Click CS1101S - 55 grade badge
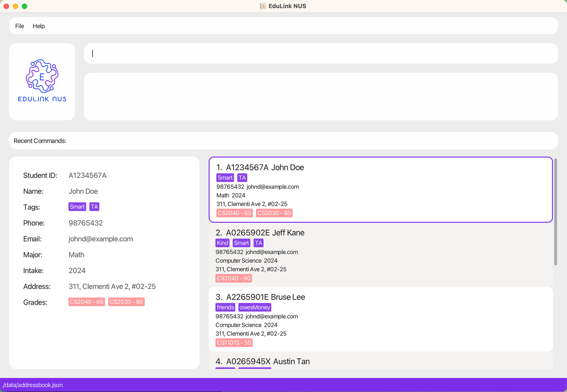567x392 pixels. [x=234, y=343]
